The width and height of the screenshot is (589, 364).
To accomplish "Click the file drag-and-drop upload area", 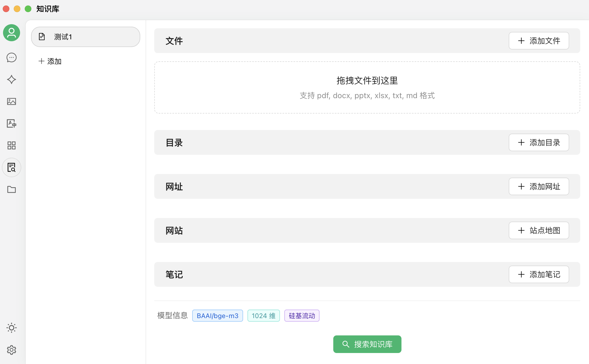I will (x=367, y=87).
